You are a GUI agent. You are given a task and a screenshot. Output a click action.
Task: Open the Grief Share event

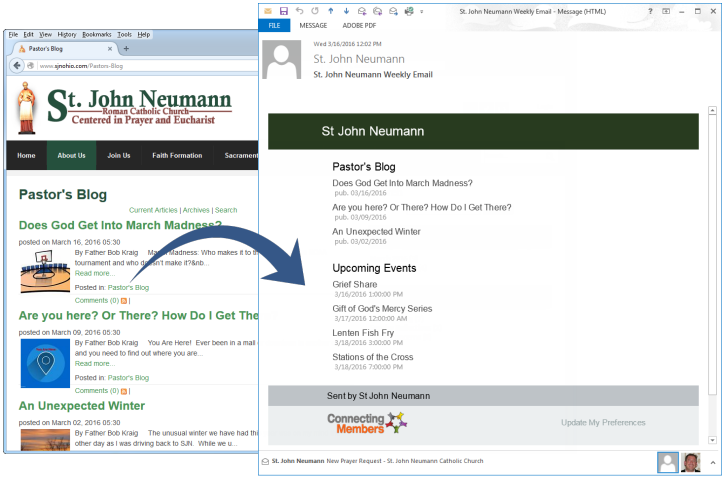click(355, 284)
